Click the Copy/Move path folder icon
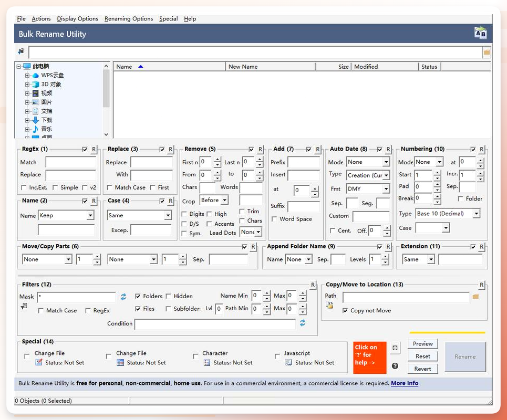The width and height of the screenshot is (507, 420). pyautogui.click(x=475, y=296)
